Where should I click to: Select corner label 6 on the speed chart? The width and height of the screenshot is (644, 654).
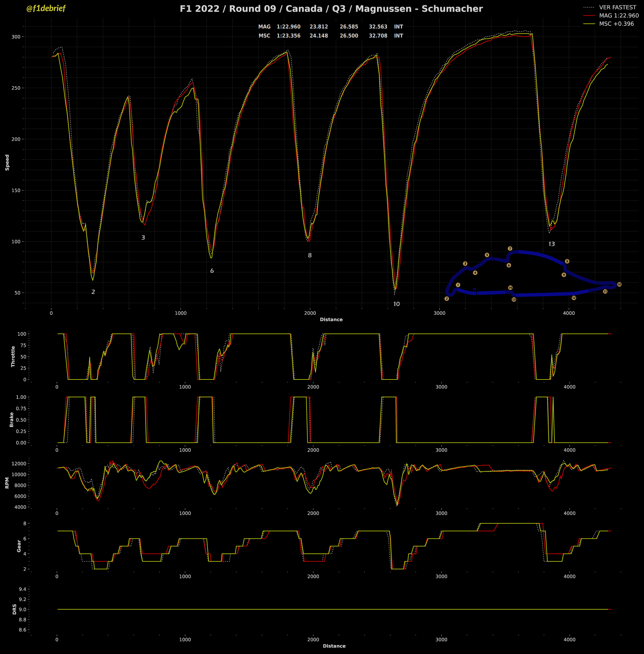212,271
